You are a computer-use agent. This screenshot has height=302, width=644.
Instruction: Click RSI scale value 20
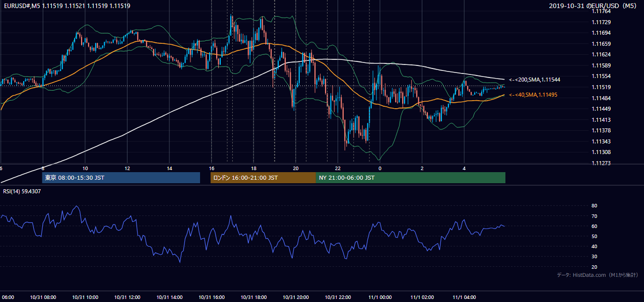click(x=594, y=267)
